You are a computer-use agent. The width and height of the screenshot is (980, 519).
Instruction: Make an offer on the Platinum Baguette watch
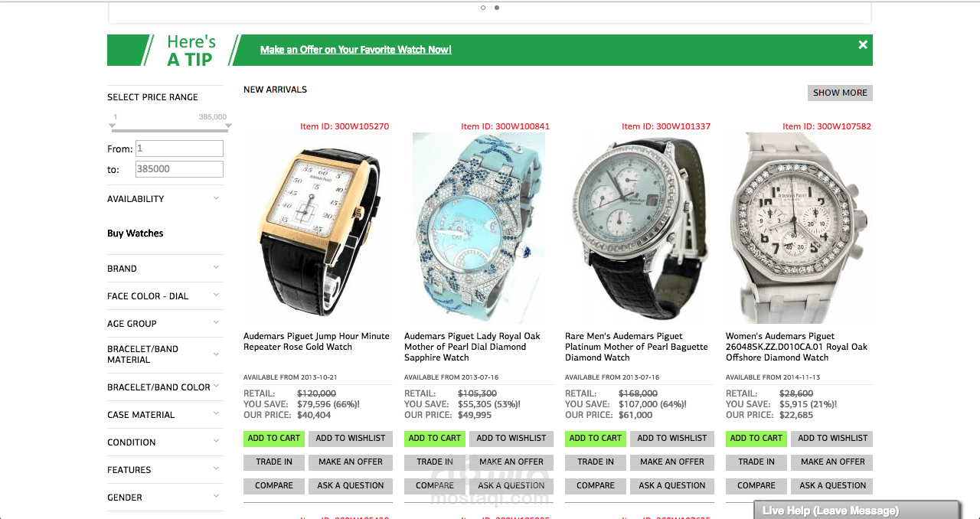coord(672,462)
